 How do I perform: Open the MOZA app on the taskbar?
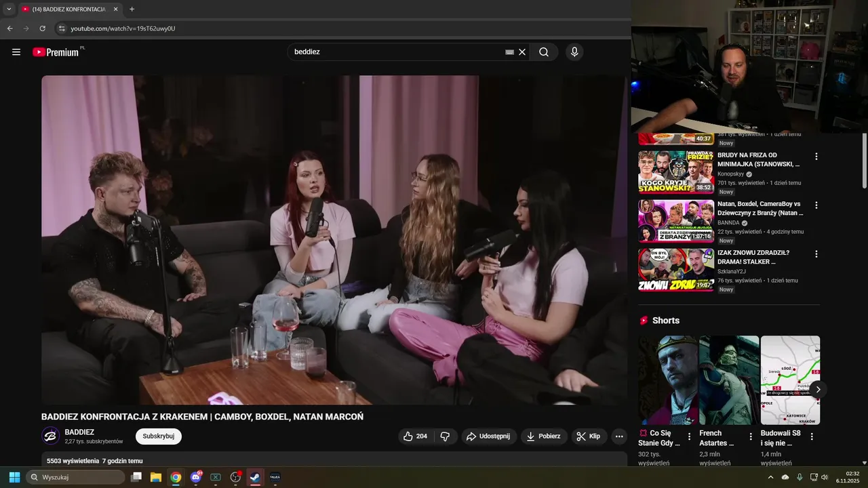point(275,477)
